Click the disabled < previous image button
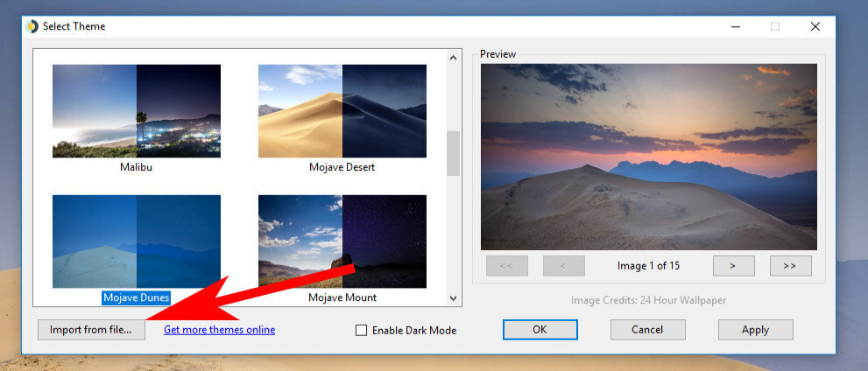This screenshot has width=868, height=371. tap(563, 265)
